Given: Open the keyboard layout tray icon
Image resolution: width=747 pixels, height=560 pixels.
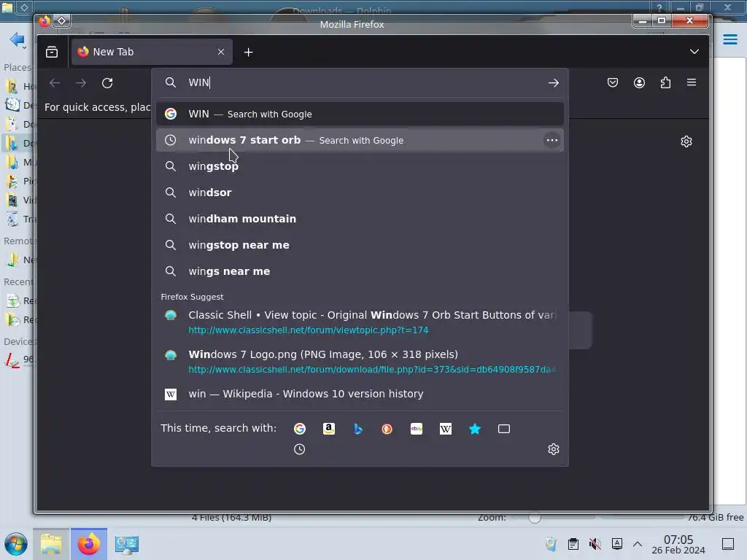Looking at the screenshot, I should click(617, 544).
